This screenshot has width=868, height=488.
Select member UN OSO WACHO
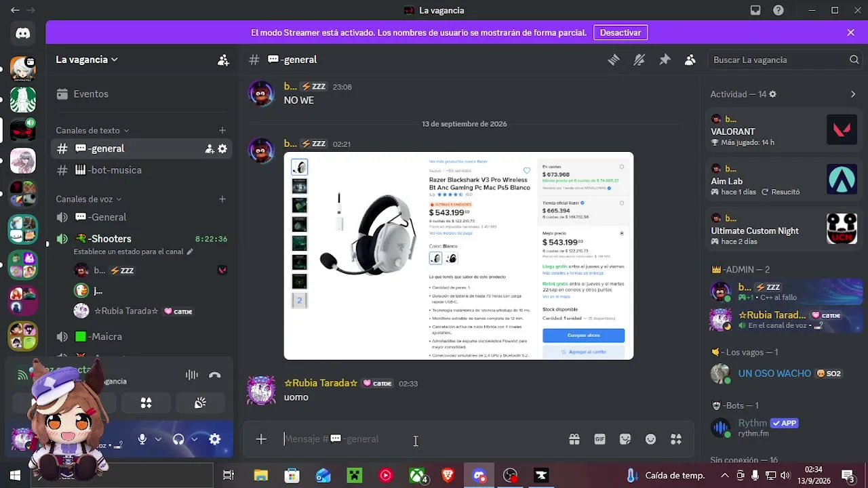click(x=784, y=373)
